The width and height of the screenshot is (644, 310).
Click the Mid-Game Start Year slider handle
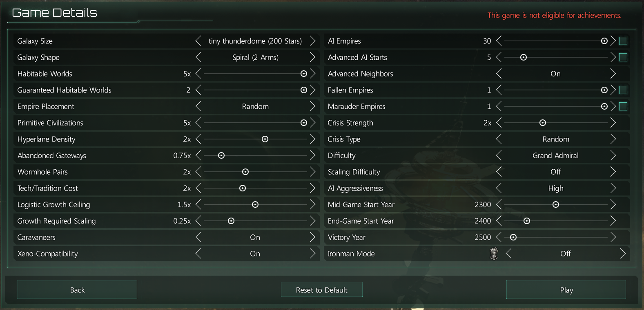point(556,204)
